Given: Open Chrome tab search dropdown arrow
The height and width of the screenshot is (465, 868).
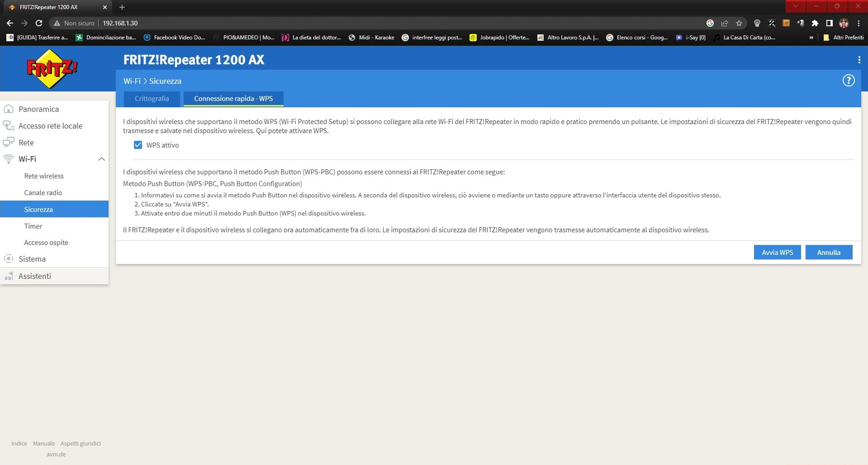Looking at the screenshot, I should point(796,6).
